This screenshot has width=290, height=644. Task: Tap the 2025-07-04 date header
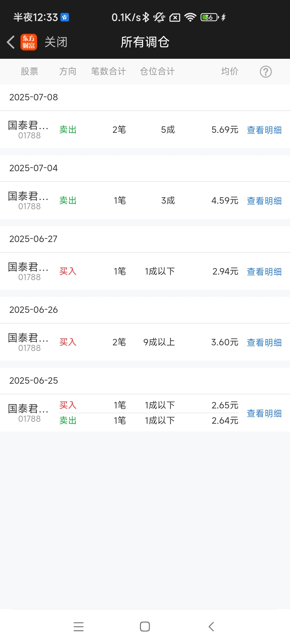(x=34, y=168)
